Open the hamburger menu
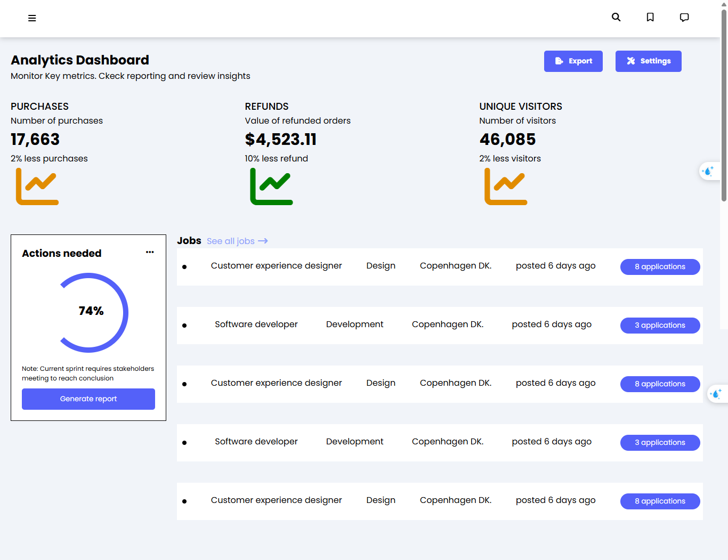This screenshot has width=728, height=560. pyautogui.click(x=32, y=18)
